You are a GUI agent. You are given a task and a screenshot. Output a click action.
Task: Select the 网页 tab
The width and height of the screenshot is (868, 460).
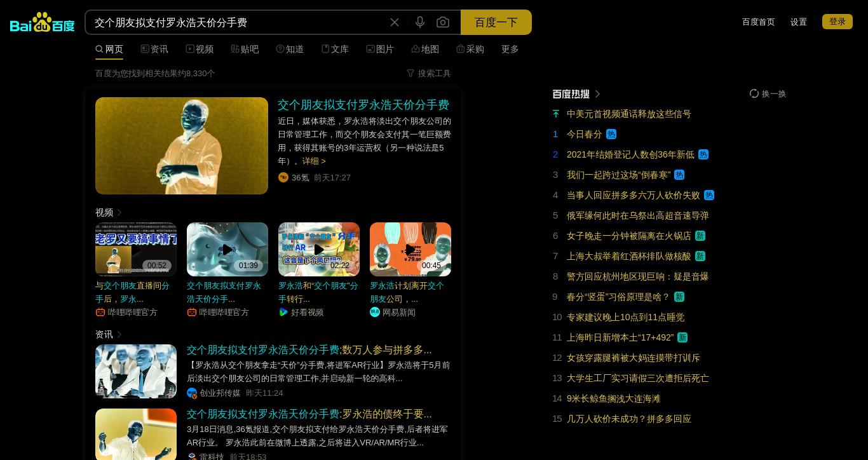pos(109,49)
